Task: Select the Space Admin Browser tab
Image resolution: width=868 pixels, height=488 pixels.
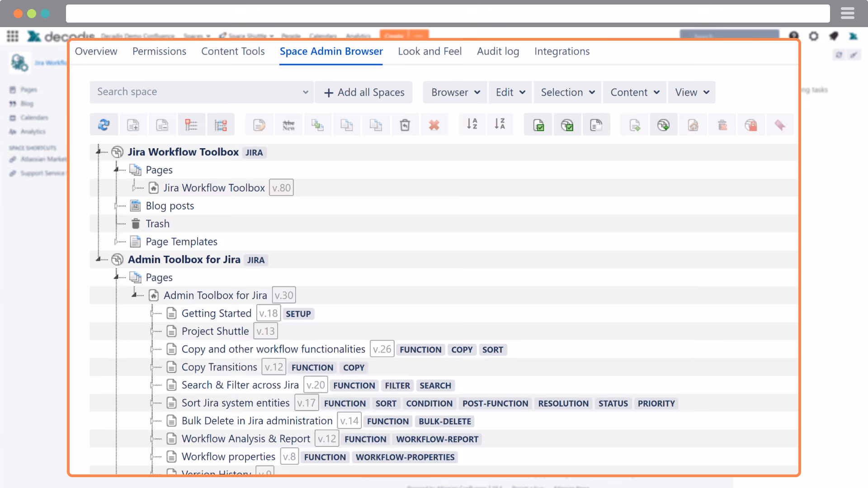Action: (331, 51)
